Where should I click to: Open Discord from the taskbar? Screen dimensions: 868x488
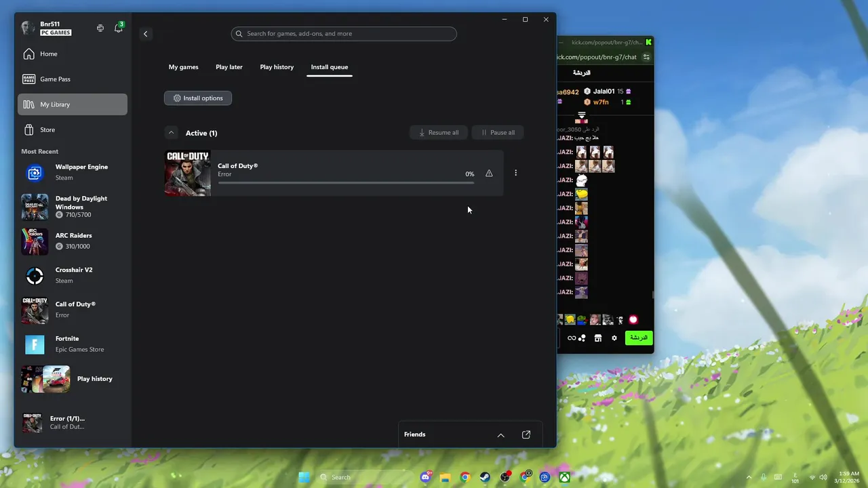click(425, 477)
